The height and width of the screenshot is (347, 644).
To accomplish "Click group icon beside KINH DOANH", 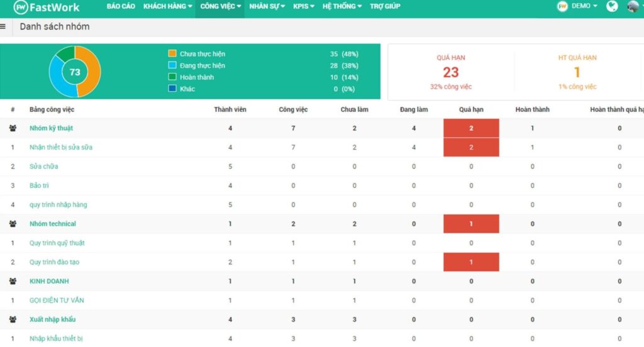I will (x=13, y=281).
